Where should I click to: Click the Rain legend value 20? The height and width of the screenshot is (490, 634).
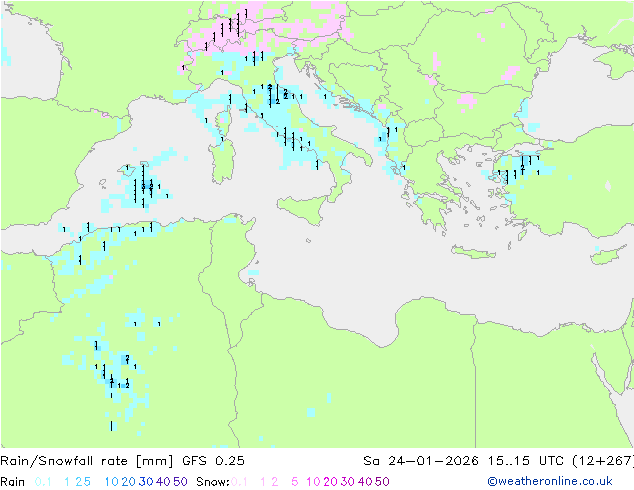[x=129, y=482]
